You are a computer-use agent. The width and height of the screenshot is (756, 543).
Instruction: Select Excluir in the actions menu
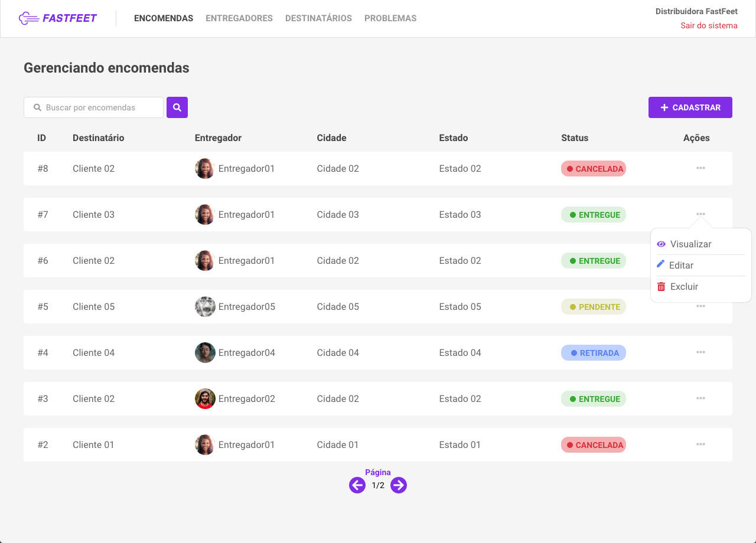[x=684, y=286]
